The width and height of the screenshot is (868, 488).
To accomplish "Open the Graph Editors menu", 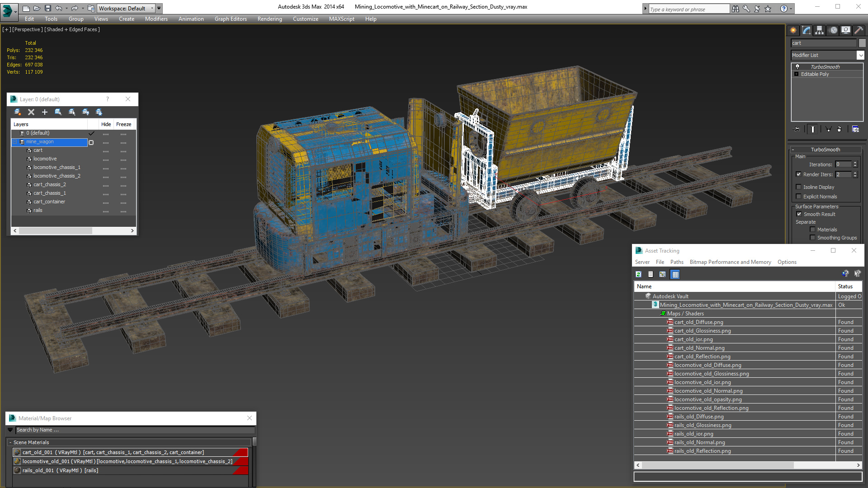I will click(231, 19).
